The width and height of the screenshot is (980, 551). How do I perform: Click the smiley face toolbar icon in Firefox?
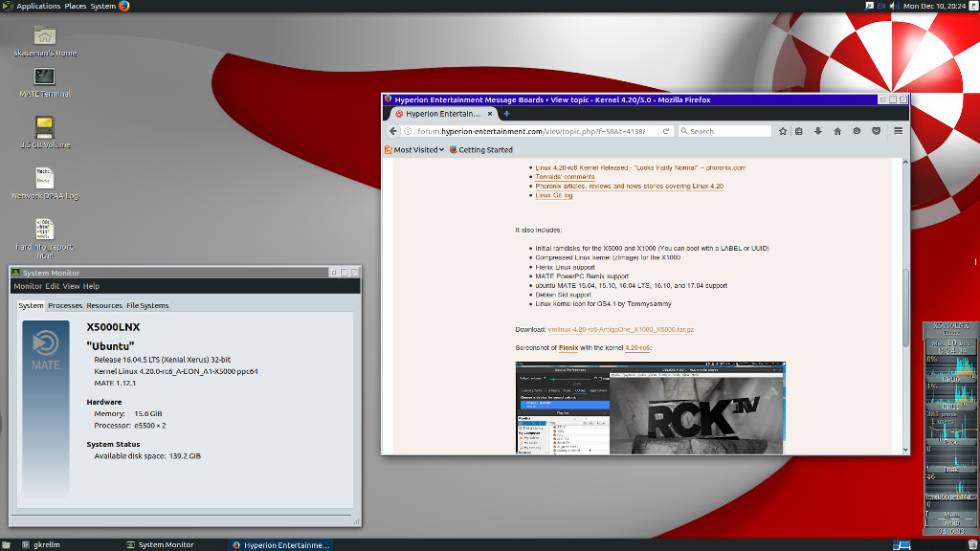pos(857,131)
